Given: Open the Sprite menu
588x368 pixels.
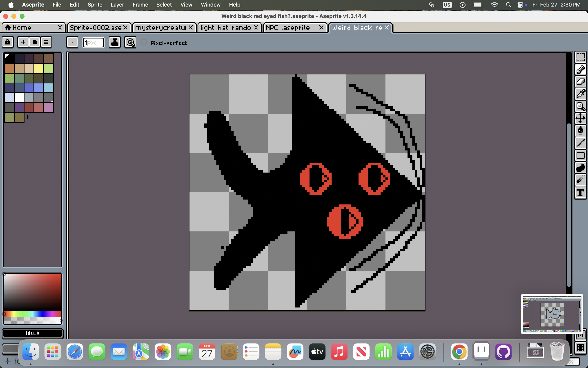Looking at the screenshot, I should click(x=95, y=5).
